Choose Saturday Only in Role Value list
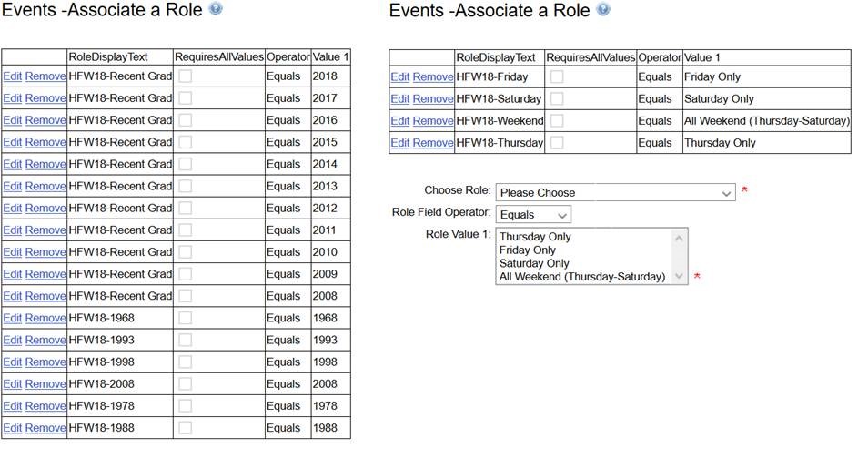 [x=534, y=263]
